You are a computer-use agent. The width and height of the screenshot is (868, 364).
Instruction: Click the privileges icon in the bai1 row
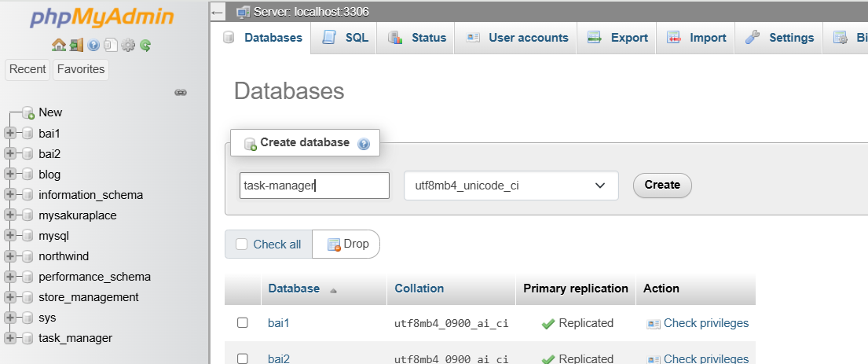(x=654, y=324)
